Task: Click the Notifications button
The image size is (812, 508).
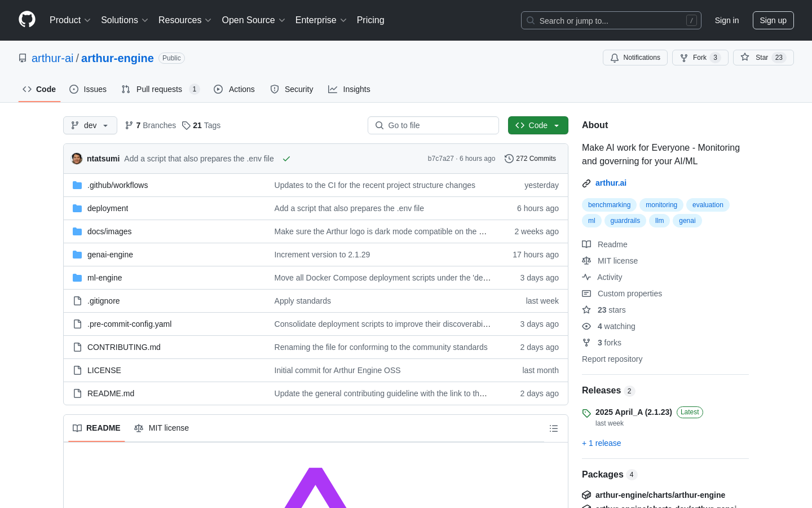Action: (635, 58)
